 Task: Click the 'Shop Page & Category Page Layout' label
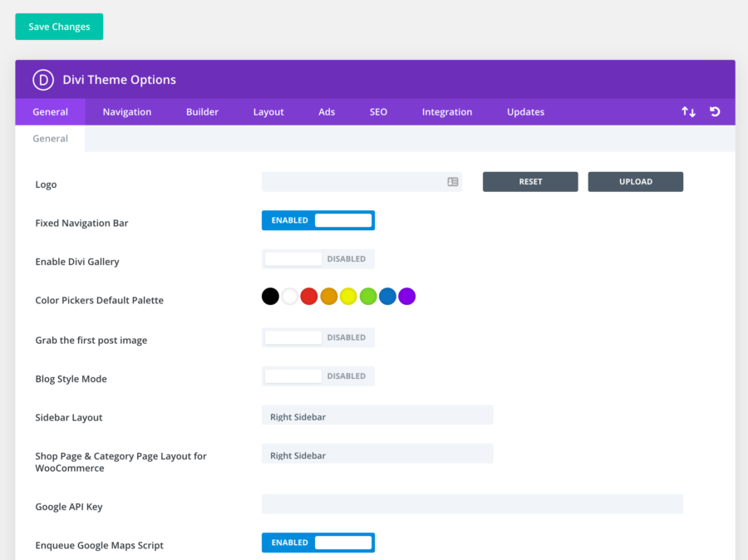[121, 462]
